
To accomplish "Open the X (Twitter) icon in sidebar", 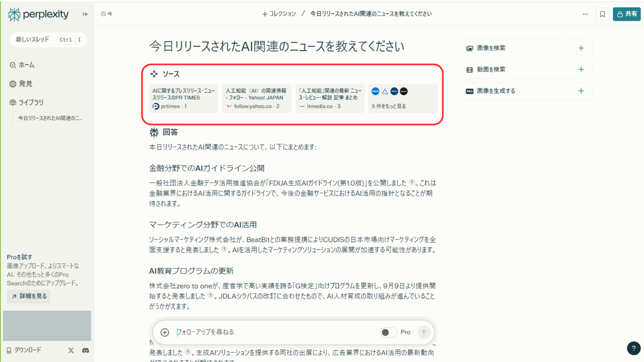I will point(71,350).
